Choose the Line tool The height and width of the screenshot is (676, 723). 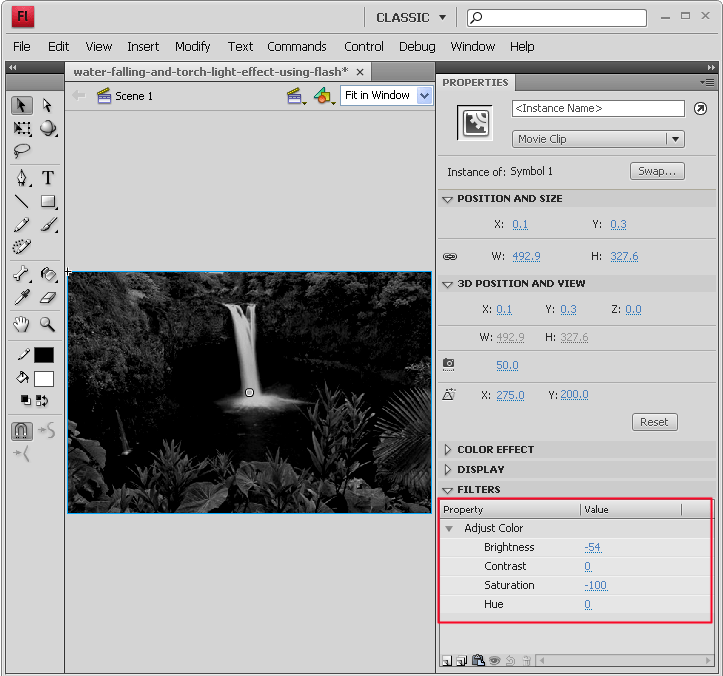point(22,202)
